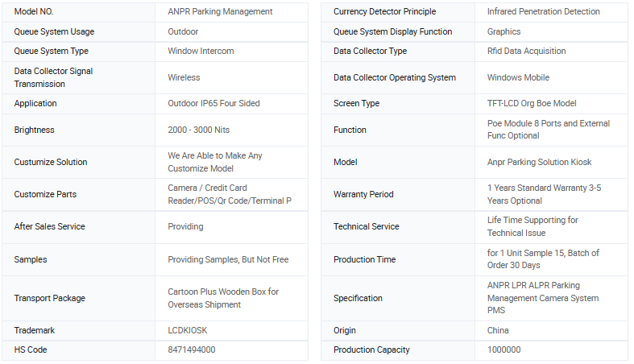This screenshot has width=634, height=364.
Task: Click the Production Capacity value 1000000
Action: (x=503, y=350)
